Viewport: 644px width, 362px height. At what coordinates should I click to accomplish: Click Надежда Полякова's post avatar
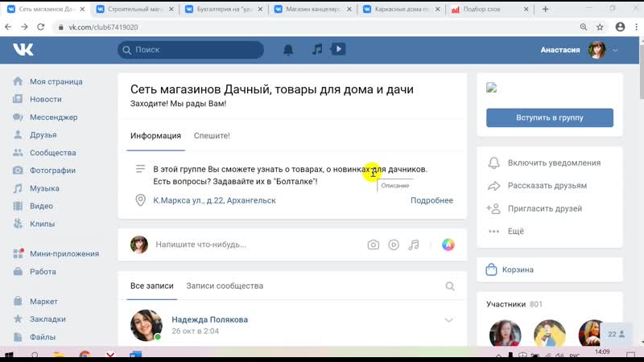[147, 326]
